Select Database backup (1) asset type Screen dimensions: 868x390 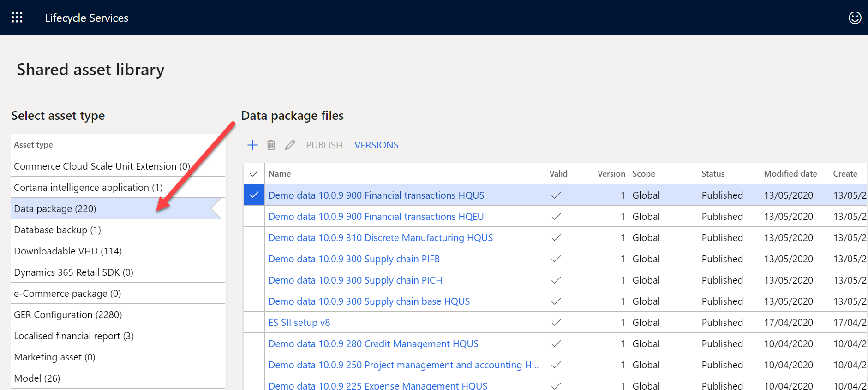tap(118, 230)
